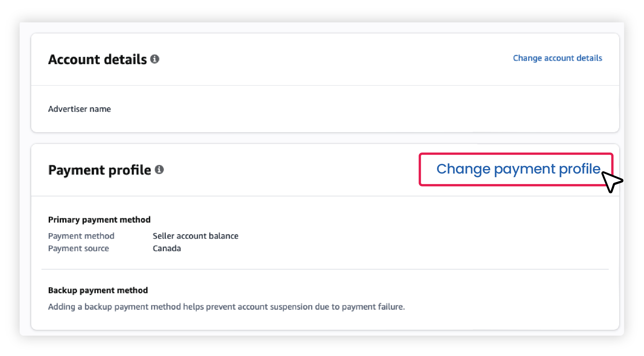
Task: Click the Change payment profile link
Action: click(518, 169)
